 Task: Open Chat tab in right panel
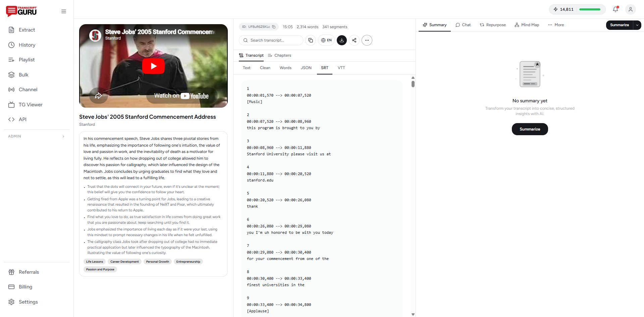(463, 25)
